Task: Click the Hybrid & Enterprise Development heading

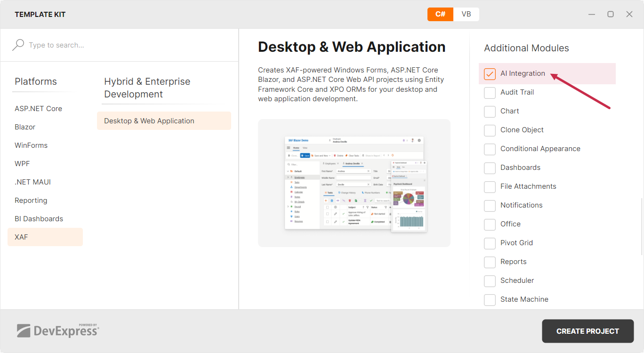Action: coord(147,88)
